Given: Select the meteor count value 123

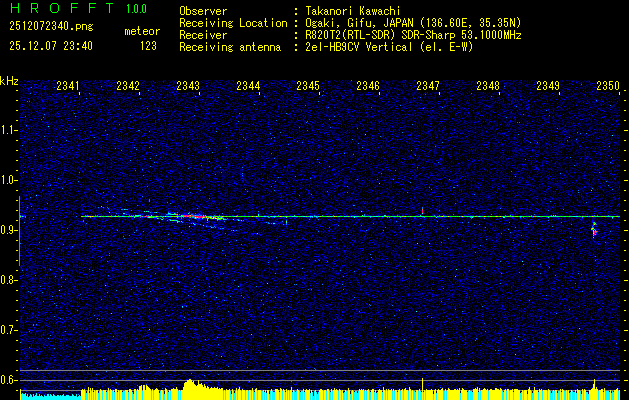Looking at the screenshot, I should click(148, 46).
